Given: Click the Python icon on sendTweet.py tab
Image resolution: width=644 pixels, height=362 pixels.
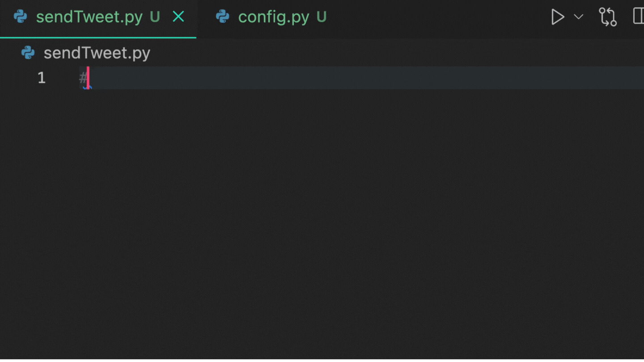Looking at the screenshot, I should 21,17.
